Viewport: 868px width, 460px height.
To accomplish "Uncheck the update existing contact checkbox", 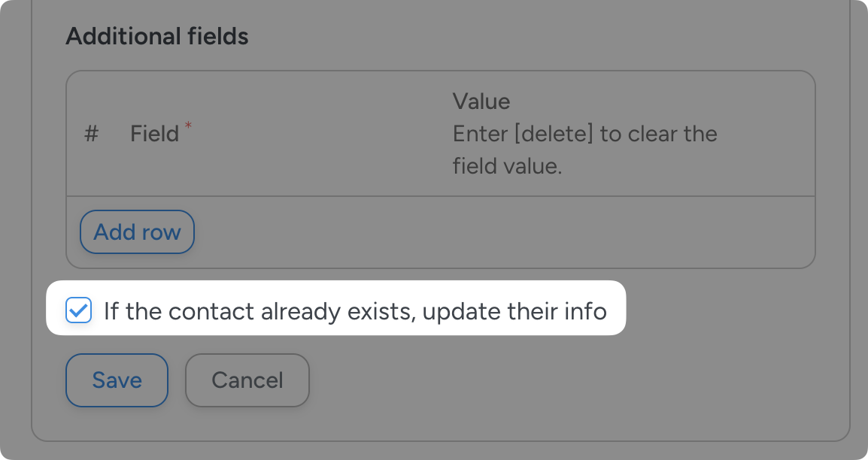I will (79, 310).
